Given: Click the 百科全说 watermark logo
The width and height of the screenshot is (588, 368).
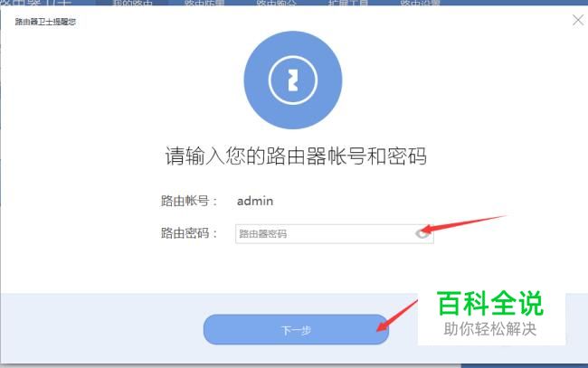Looking at the screenshot, I should point(490,304).
